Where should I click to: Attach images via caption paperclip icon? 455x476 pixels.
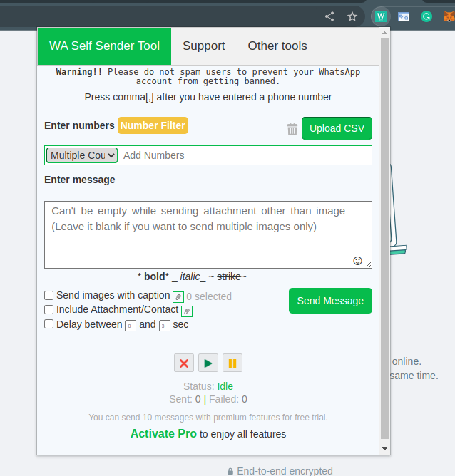coord(178,297)
